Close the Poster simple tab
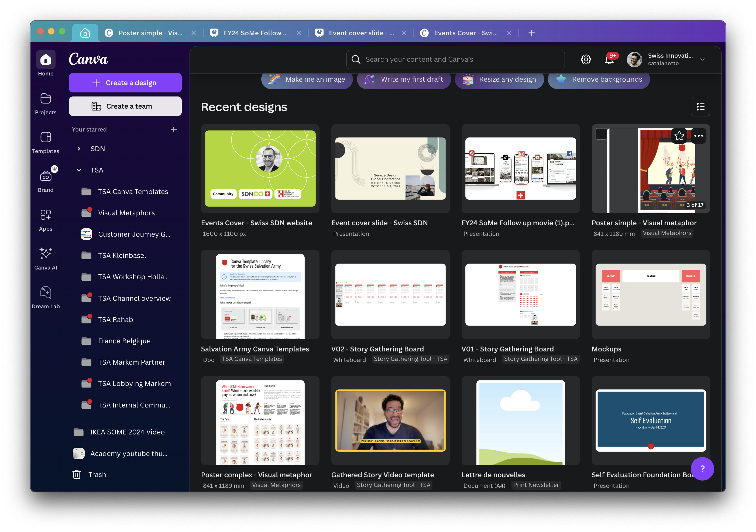The width and height of the screenshot is (756, 532). pos(194,33)
